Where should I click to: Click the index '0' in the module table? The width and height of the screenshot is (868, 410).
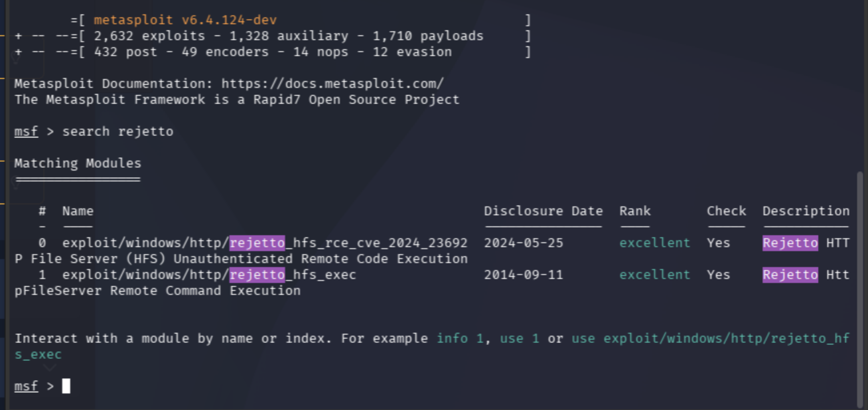click(42, 243)
